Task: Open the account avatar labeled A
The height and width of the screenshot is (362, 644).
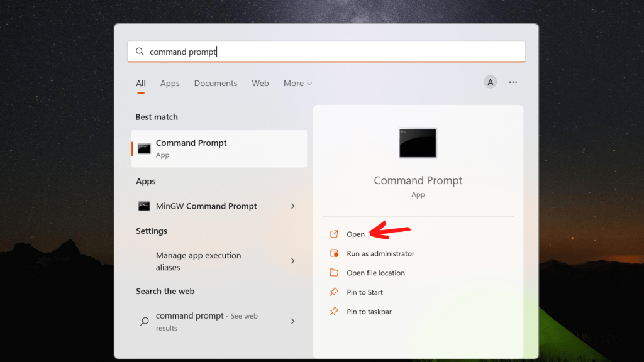Action: [490, 82]
